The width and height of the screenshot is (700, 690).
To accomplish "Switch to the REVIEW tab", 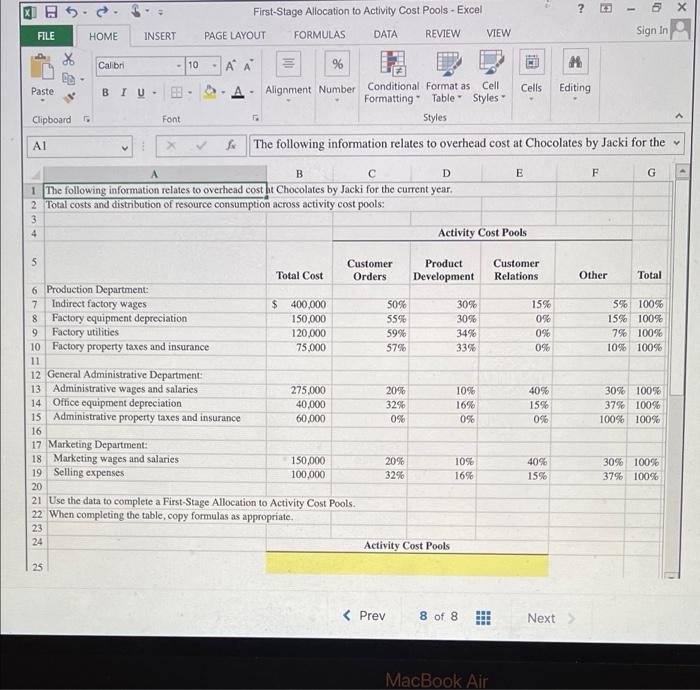I will [x=442, y=33].
